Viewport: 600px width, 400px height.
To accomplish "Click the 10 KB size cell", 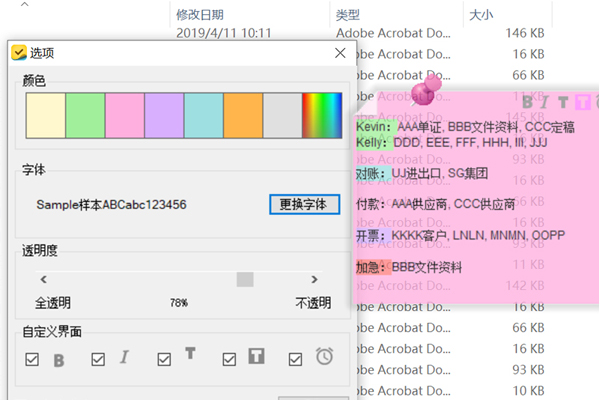I will tap(528, 390).
